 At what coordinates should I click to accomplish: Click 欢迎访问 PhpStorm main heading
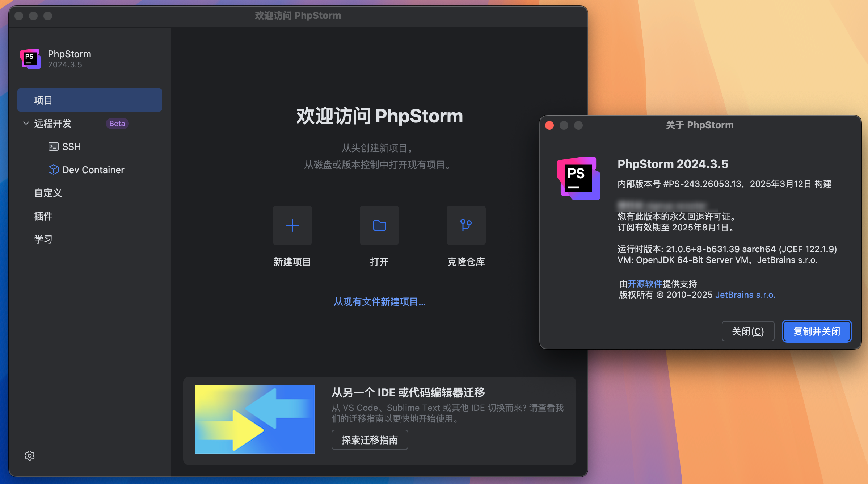tap(379, 116)
